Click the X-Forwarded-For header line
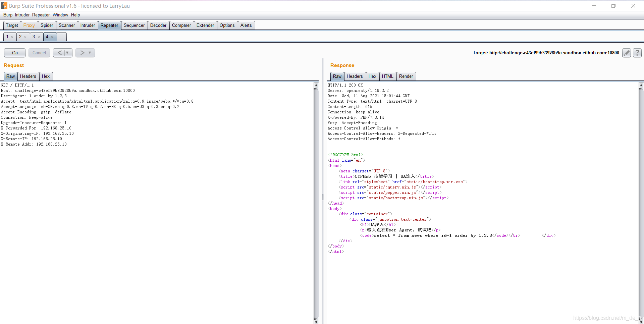Image resolution: width=644 pixels, height=324 pixels. pos(36,128)
